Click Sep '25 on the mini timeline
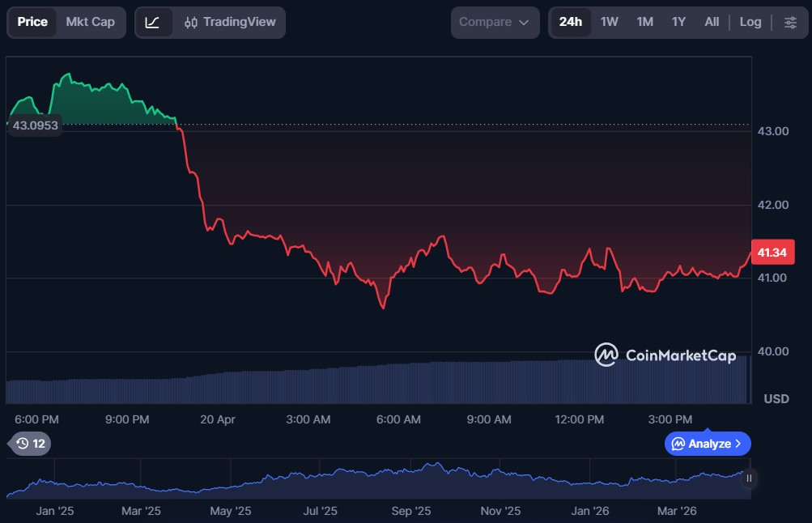The image size is (812, 523). 411,511
